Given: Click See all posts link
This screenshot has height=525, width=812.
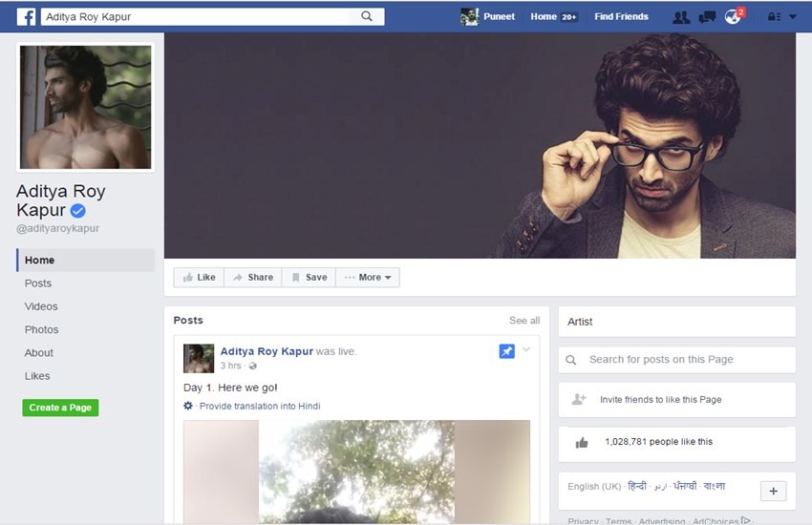Looking at the screenshot, I should click(524, 321).
